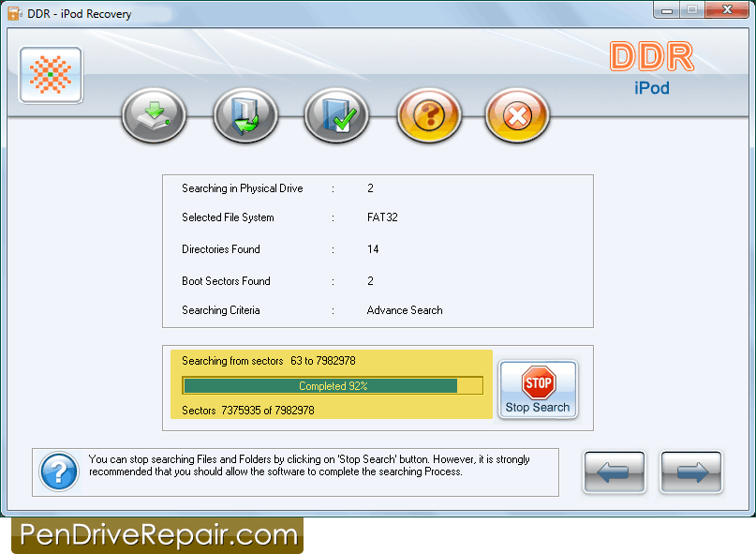The width and height of the screenshot is (756, 554).
Task: Click the blue question mark info icon
Action: tap(59, 472)
